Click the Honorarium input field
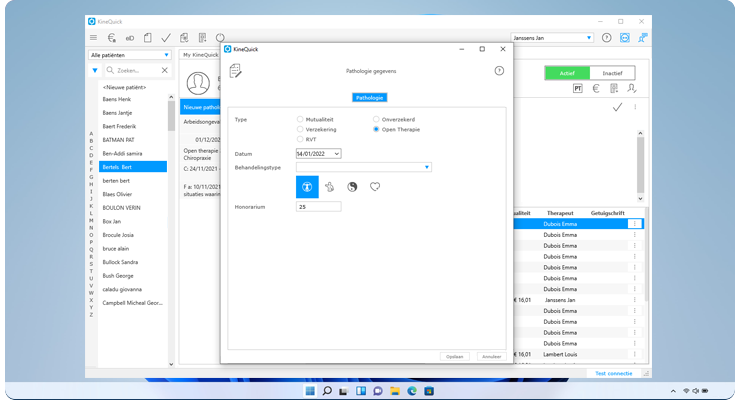740x400 pixels. [x=319, y=207]
